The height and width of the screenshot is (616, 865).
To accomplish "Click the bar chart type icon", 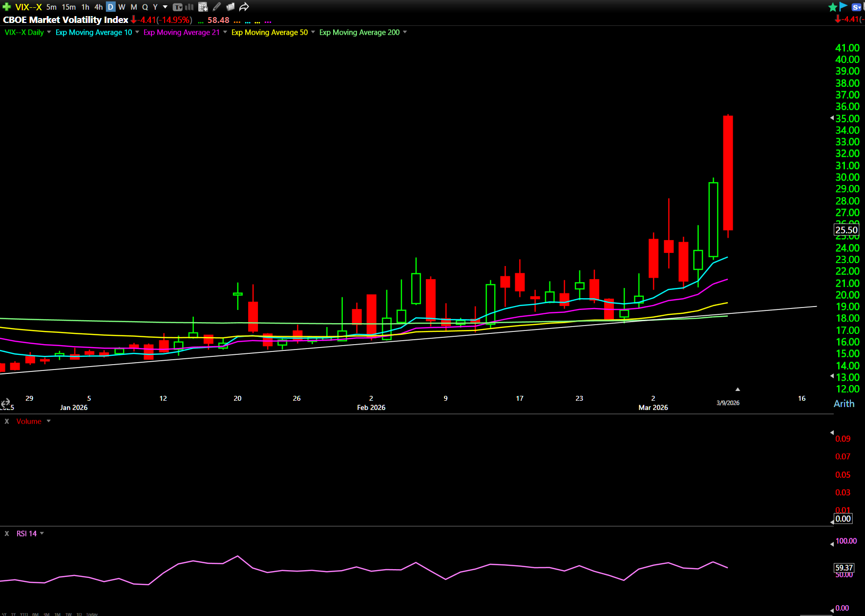I will 190,7.
